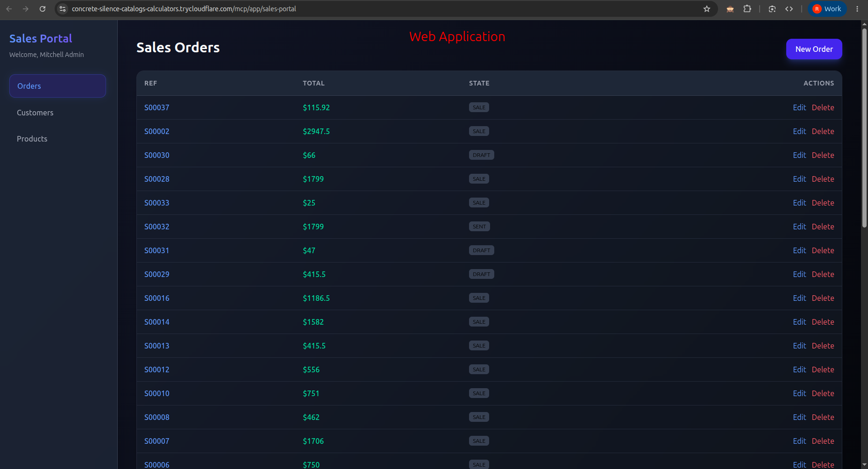Open order S00030
This screenshot has height=469, width=868.
pos(157,155)
